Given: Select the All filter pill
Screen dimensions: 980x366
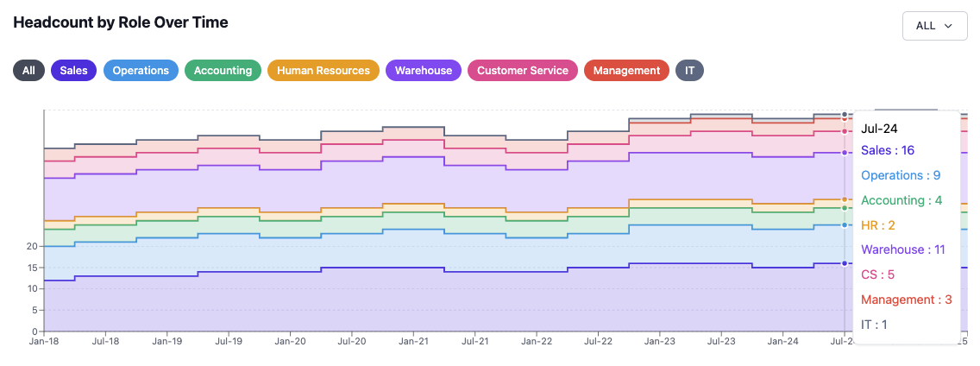Looking at the screenshot, I should point(28,71).
